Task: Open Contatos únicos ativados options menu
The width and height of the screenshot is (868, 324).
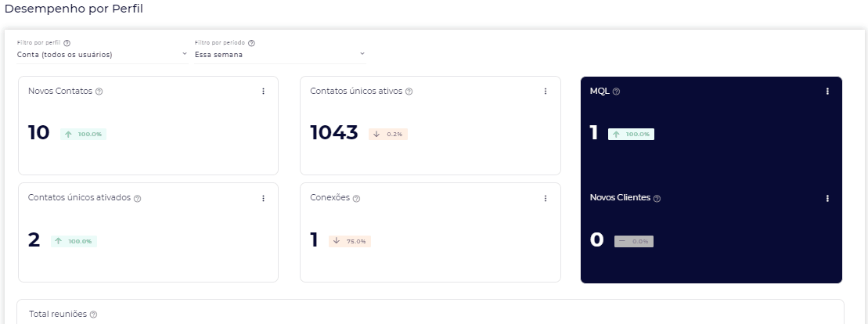Action: coord(263,199)
